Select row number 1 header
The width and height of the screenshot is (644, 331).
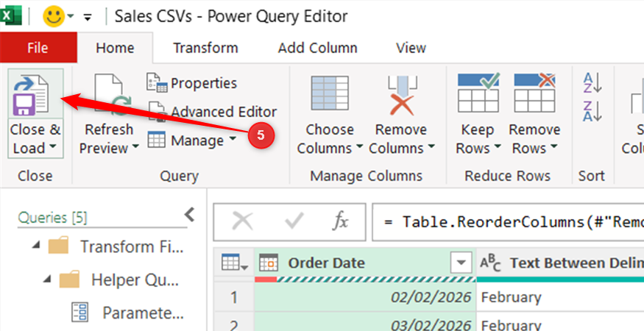(234, 297)
